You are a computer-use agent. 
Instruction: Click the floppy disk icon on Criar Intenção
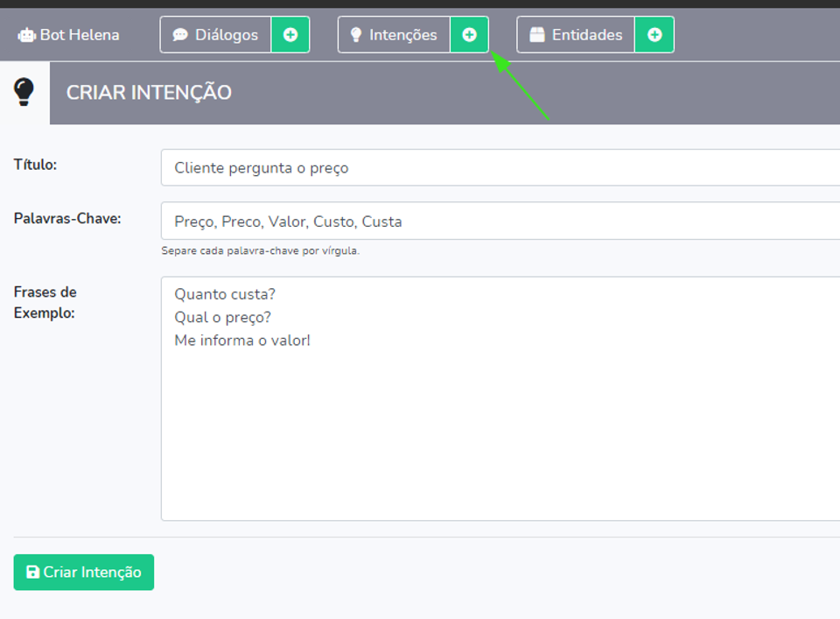[32, 573]
